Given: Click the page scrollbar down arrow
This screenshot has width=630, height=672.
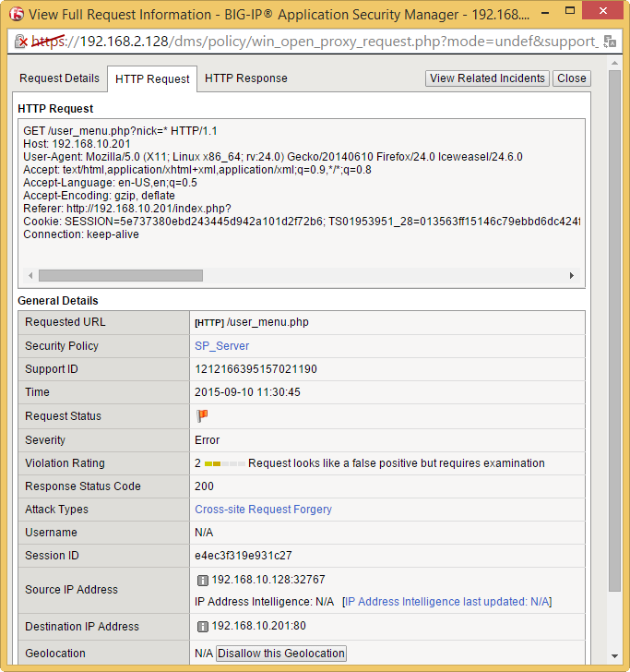Looking at the screenshot, I should pos(614,665).
